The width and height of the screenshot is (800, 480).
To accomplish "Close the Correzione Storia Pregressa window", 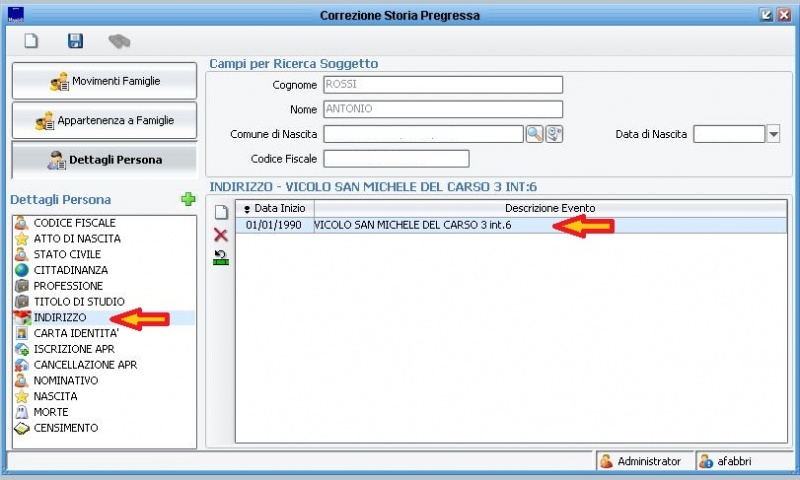I will 784,15.
